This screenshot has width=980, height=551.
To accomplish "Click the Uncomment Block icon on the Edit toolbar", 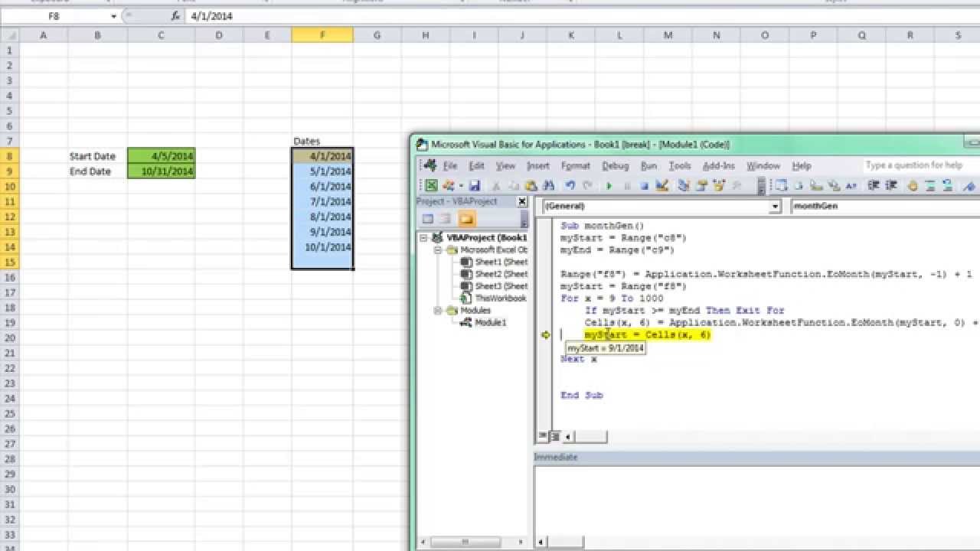I will (x=949, y=185).
